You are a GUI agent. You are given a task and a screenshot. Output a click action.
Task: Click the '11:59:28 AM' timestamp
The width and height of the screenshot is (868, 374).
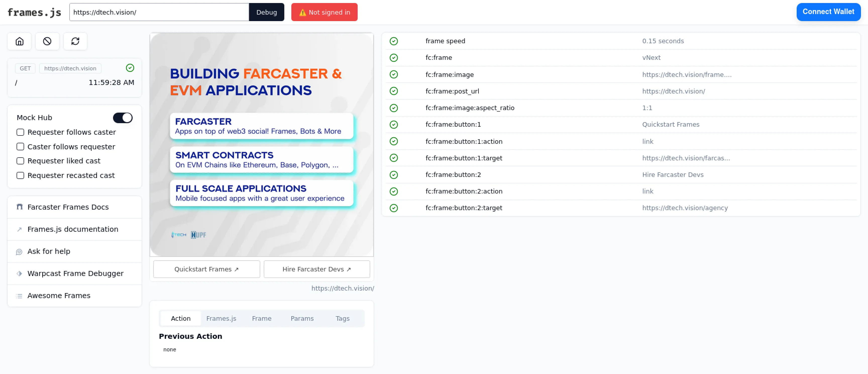(111, 83)
